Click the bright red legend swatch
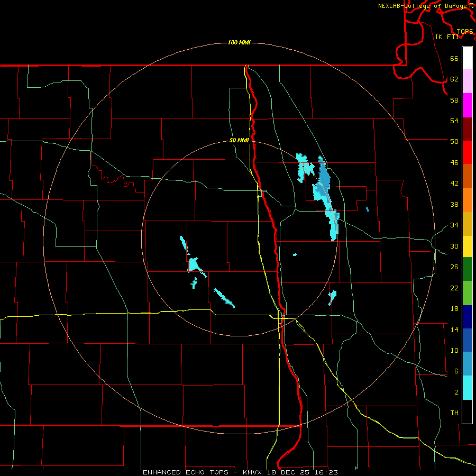 (467, 152)
